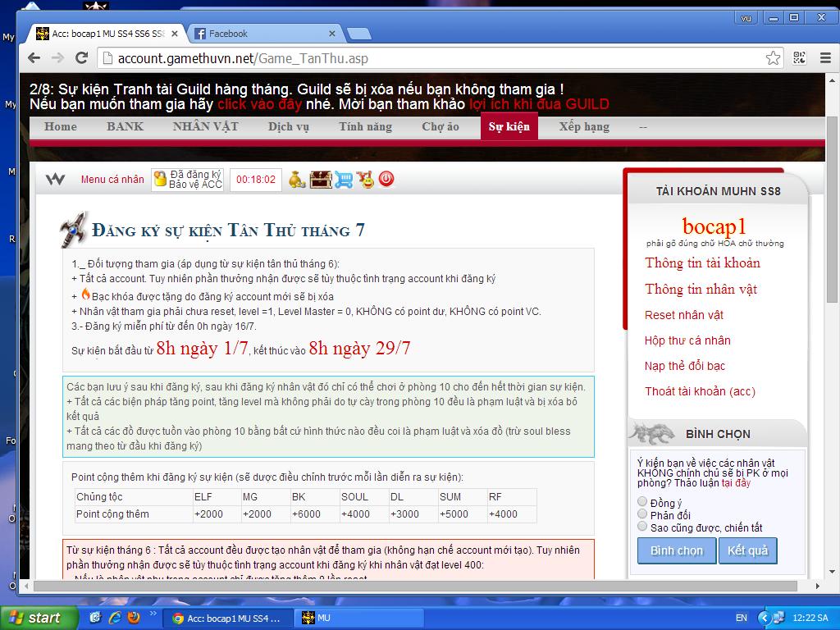
Task: Launch Firefox from the quick launch bar
Action: click(x=134, y=618)
